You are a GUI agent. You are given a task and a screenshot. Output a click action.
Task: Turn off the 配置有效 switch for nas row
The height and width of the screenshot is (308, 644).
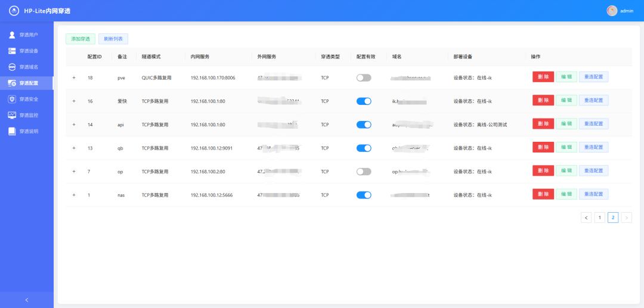coord(364,195)
